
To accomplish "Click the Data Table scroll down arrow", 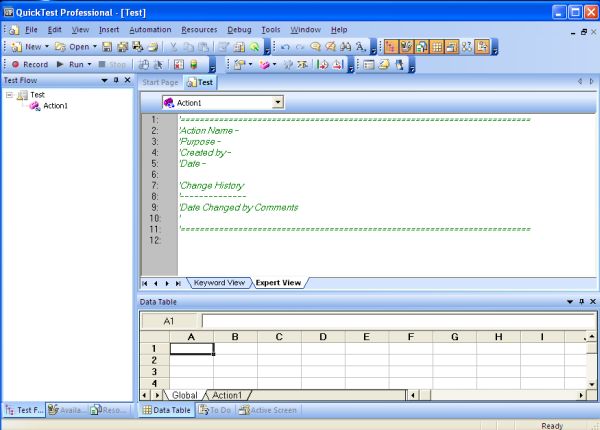I will tap(592, 384).
